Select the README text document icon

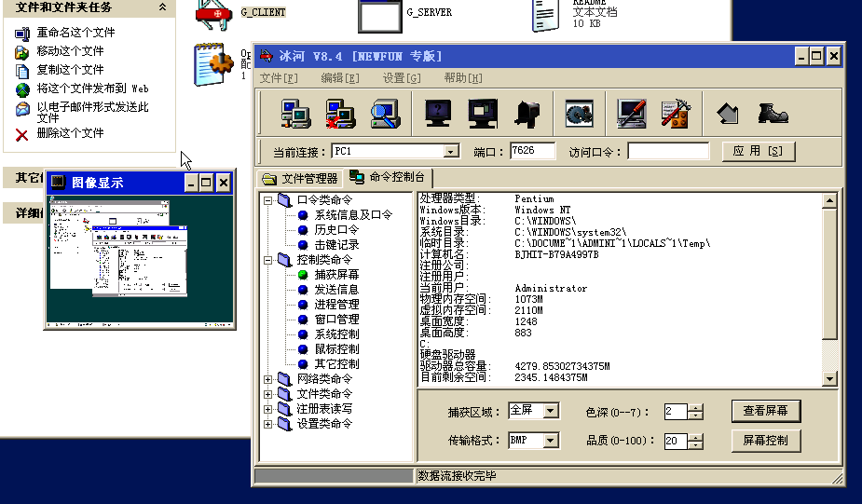pos(545,15)
